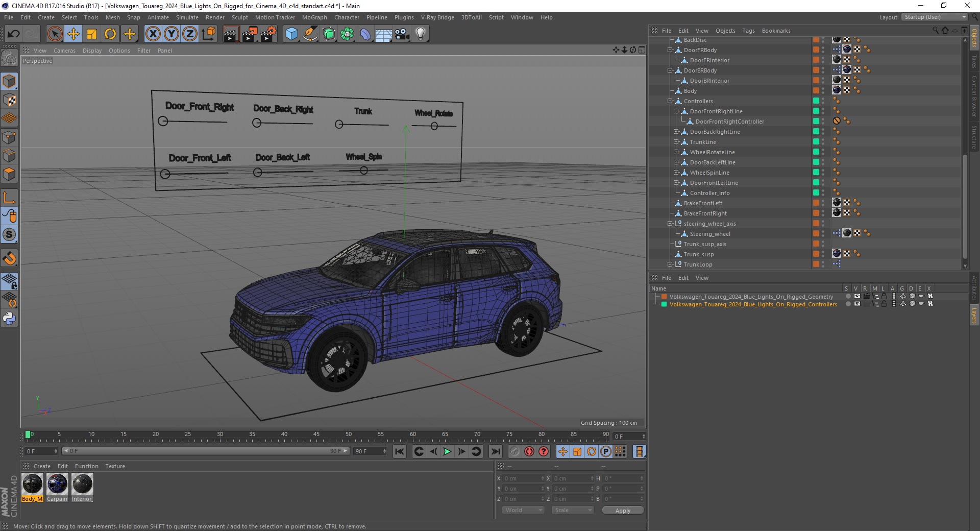Go to start of animation
Viewport: 980px width, 531px height.
pos(400,451)
